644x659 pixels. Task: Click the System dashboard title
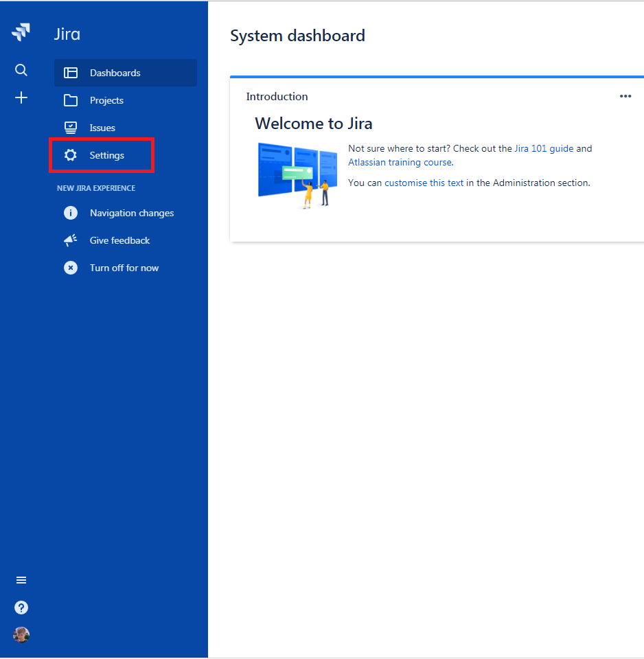pos(297,36)
